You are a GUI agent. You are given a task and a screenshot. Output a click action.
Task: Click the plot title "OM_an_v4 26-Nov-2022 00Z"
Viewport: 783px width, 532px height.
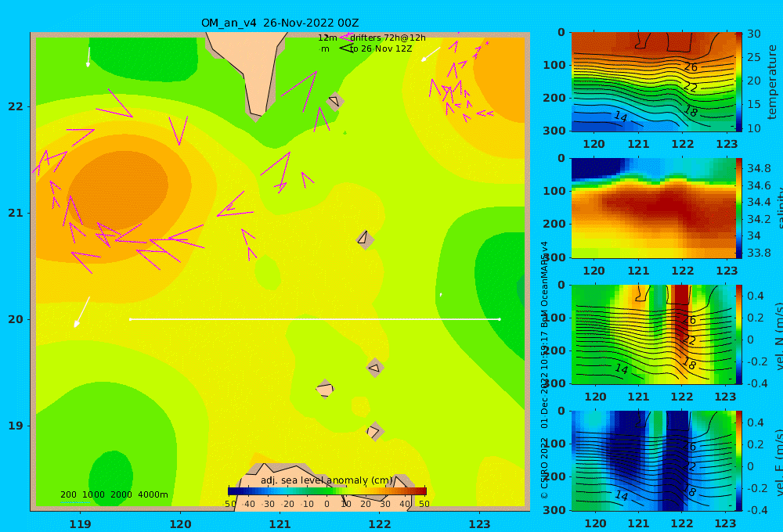(x=280, y=23)
